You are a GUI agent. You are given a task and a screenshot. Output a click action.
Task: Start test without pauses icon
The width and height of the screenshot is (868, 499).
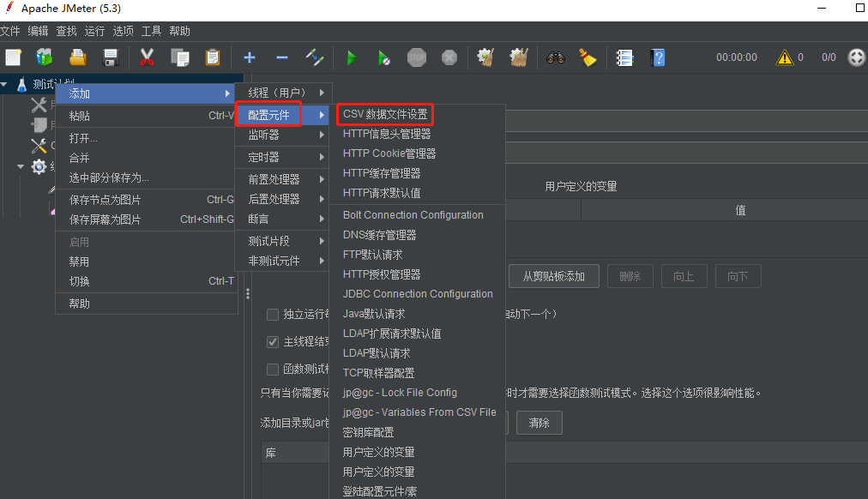click(383, 57)
